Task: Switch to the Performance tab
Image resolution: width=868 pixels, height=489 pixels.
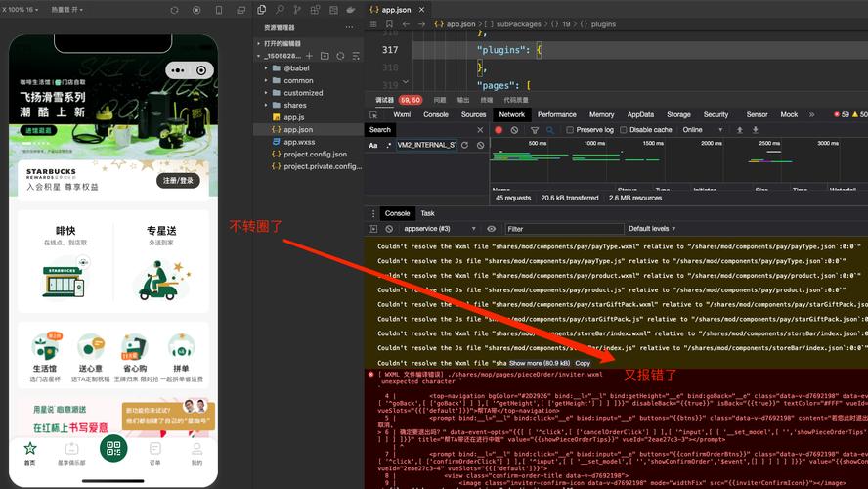Action: tap(556, 114)
